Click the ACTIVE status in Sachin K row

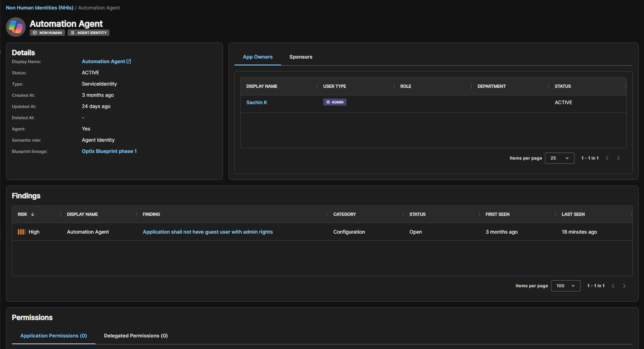coord(563,102)
